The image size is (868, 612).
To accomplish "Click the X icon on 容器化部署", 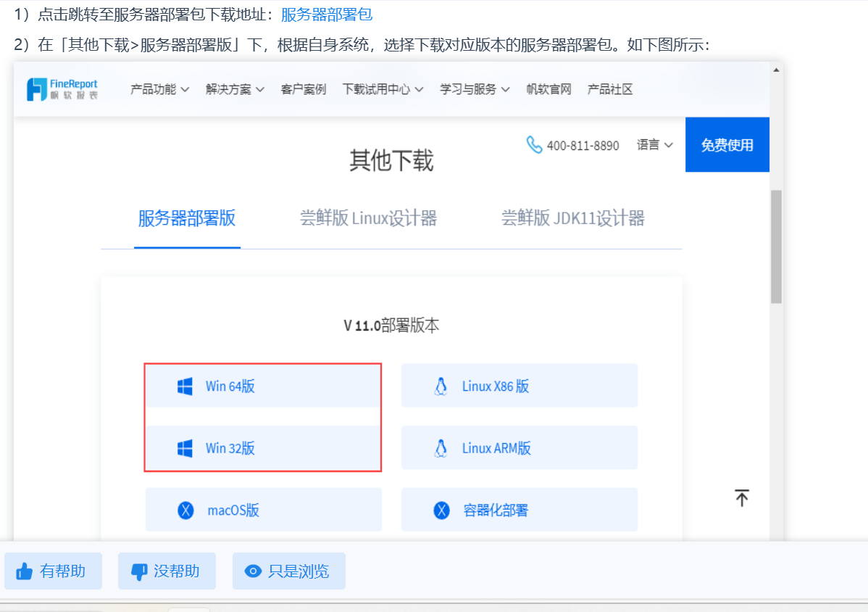I will point(441,510).
